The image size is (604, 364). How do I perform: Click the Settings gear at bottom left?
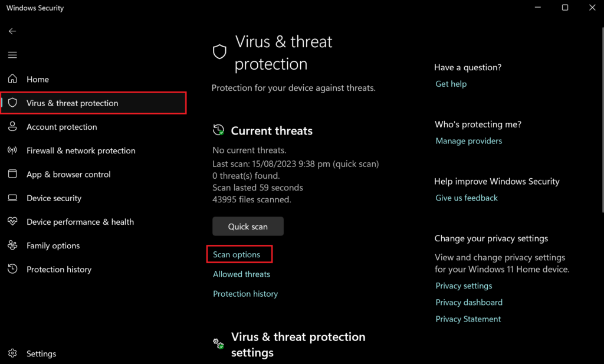[x=12, y=353]
